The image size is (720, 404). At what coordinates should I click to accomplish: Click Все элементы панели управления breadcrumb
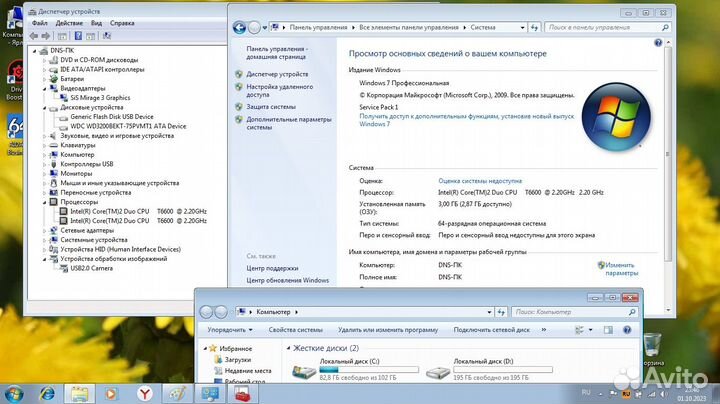[x=409, y=28]
